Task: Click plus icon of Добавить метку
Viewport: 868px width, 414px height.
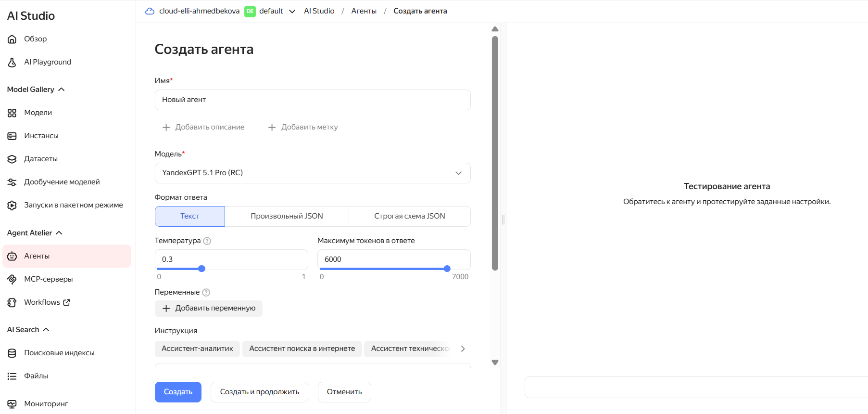Action: (272, 127)
